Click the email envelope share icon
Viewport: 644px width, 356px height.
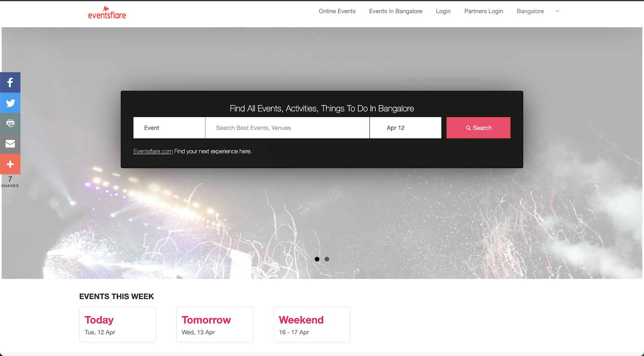10,144
